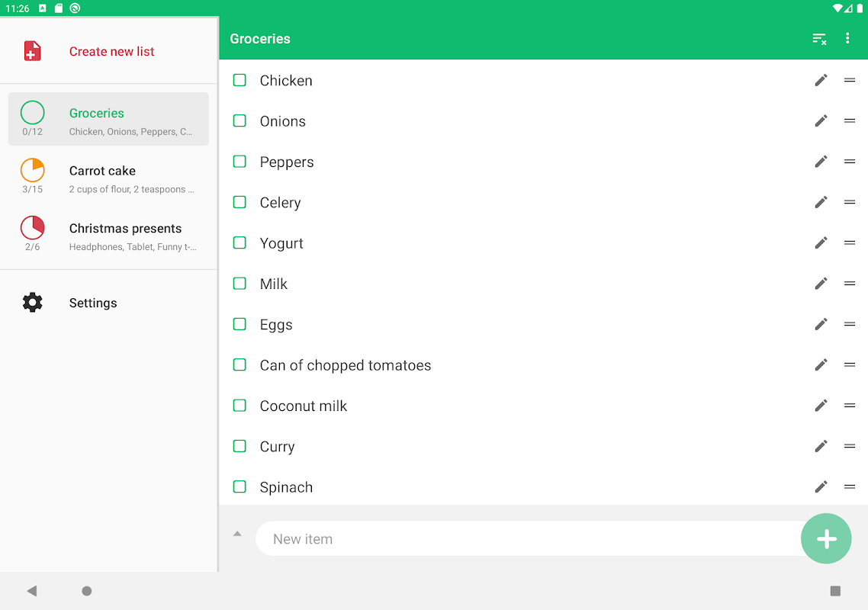The width and height of the screenshot is (868, 610).
Task: Tick the Curry checkbox
Action: click(240, 446)
